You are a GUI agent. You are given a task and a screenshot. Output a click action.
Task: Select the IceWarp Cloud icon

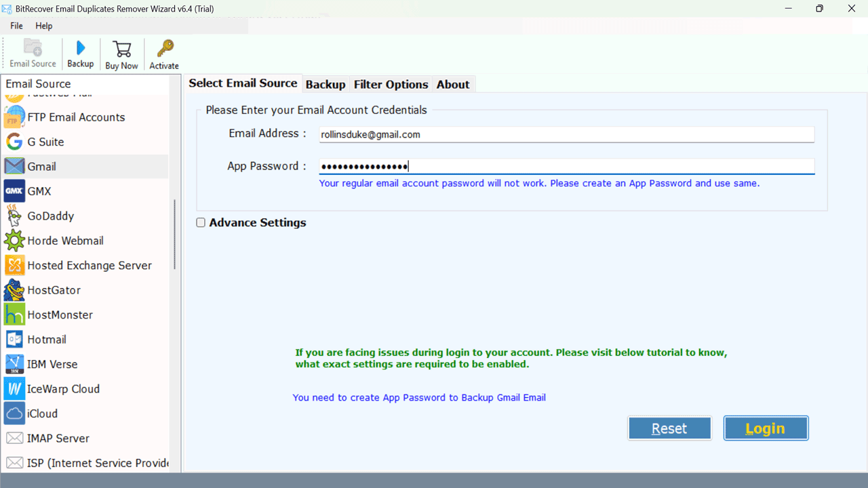coord(14,389)
